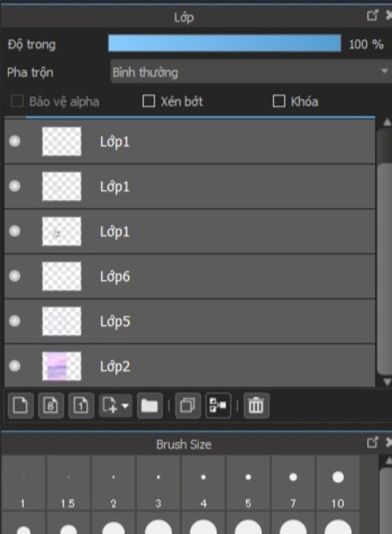
Task: Select brush size 10
Action: 338,483
